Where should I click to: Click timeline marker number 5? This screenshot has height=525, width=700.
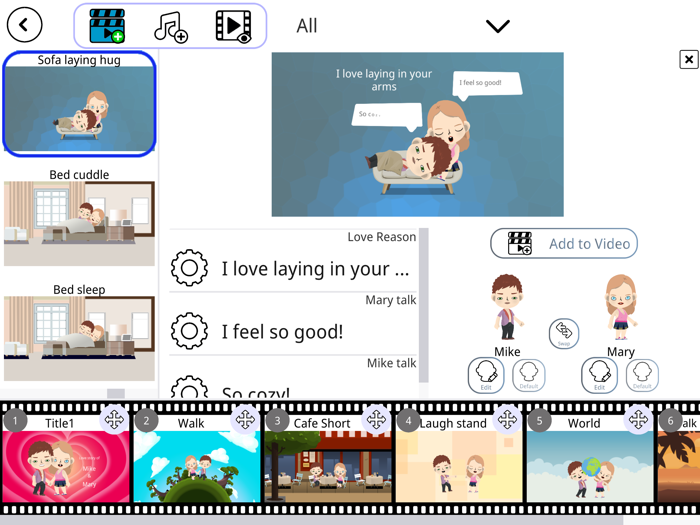click(x=539, y=421)
